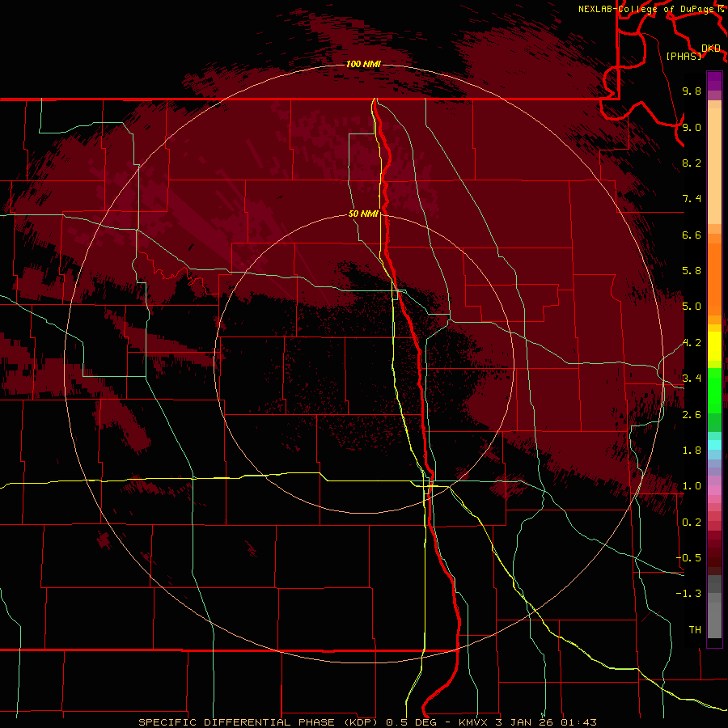Pick the orange band of the color bar
Viewport: 728px width, 728px height.
click(714, 280)
